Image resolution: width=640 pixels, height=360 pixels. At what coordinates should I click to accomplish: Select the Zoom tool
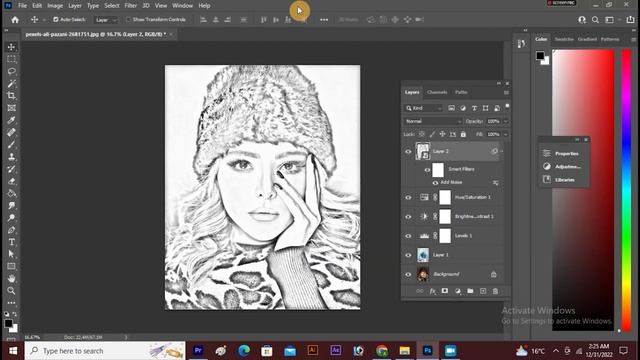[11, 291]
